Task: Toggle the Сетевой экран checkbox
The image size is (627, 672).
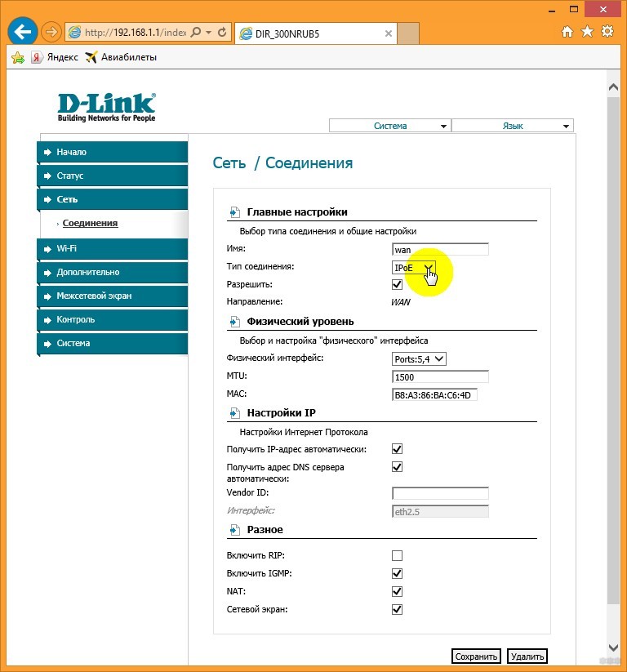Action: point(397,610)
